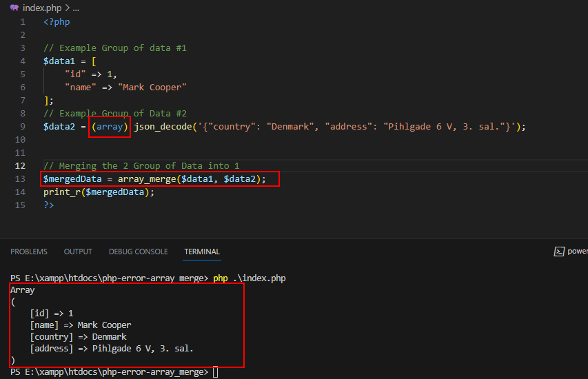The height and width of the screenshot is (379, 588).
Task: Click the $data1 variable declaration
Action: (x=59, y=61)
